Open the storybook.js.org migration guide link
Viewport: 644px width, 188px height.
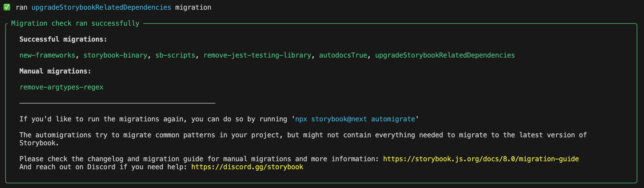pos(481,159)
